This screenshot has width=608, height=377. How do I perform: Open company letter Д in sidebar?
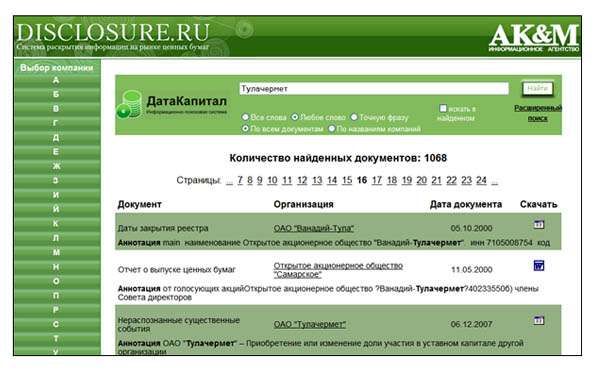(57, 137)
